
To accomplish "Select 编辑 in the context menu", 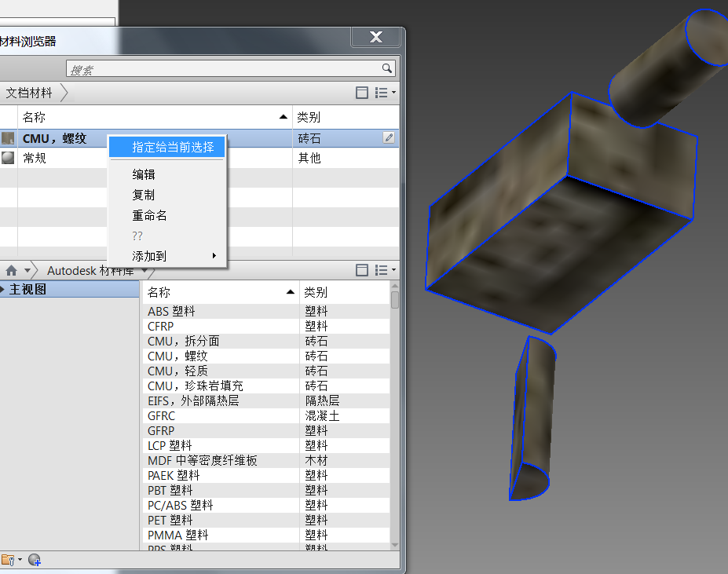I will pyautogui.click(x=144, y=174).
